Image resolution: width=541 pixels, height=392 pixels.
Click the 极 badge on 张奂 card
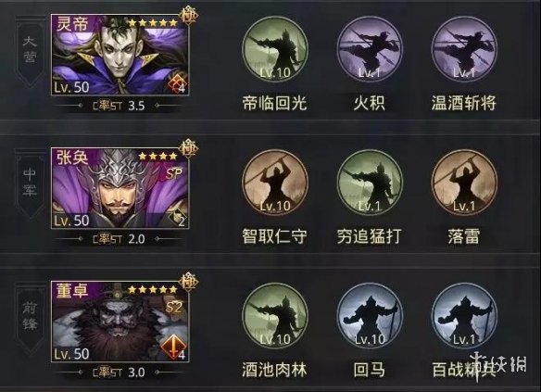coord(188,148)
